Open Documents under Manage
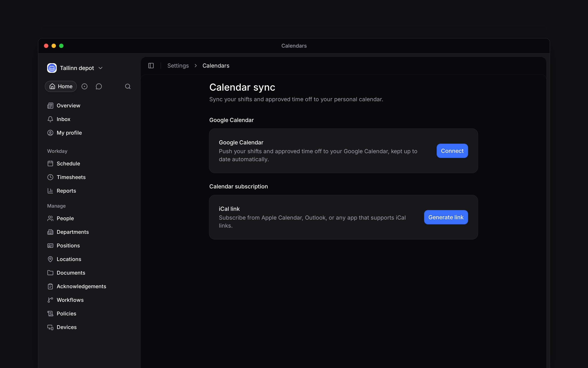Screen dimensions: 588x368 pos(71,273)
